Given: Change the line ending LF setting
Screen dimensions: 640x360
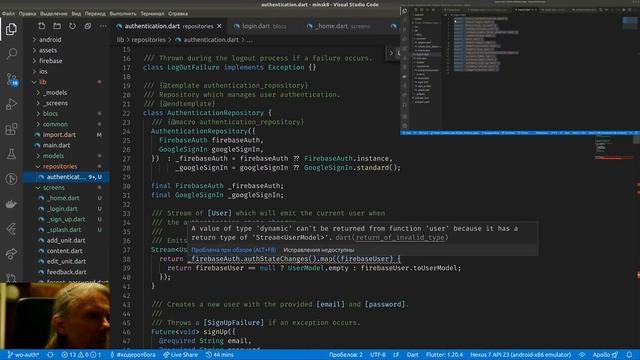Looking at the screenshot, I should [396, 355].
